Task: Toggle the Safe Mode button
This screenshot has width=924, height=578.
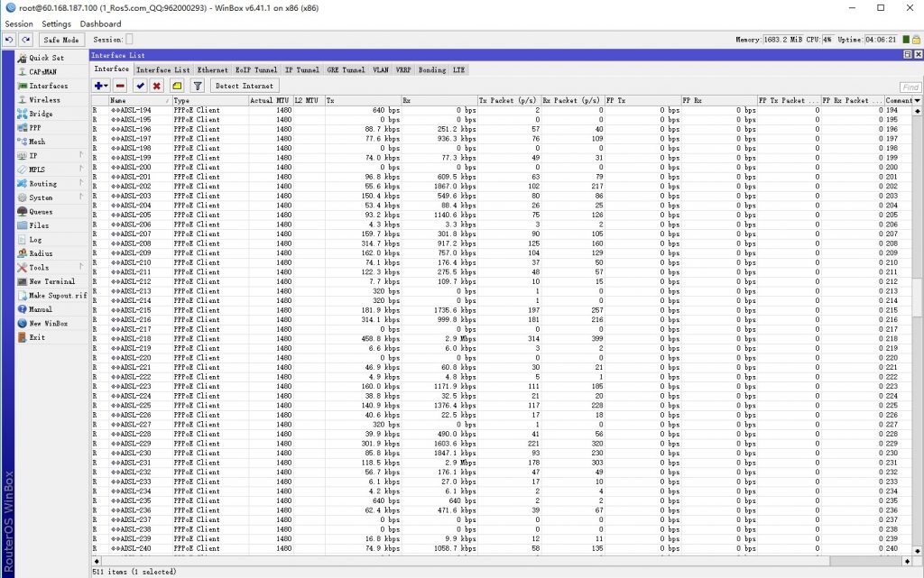Action: pyautogui.click(x=61, y=40)
